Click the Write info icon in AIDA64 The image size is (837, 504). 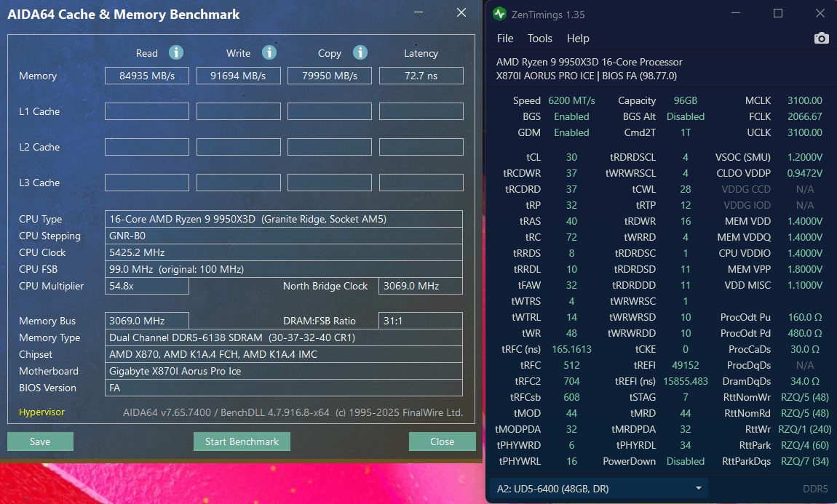tap(269, 52)
